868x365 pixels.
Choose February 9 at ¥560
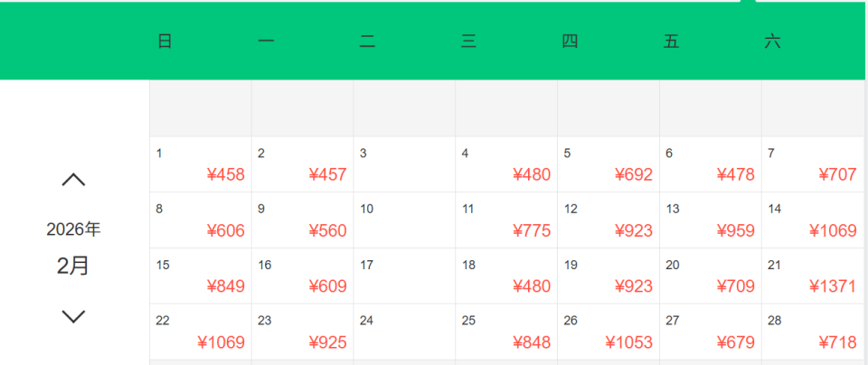point(302,220)
